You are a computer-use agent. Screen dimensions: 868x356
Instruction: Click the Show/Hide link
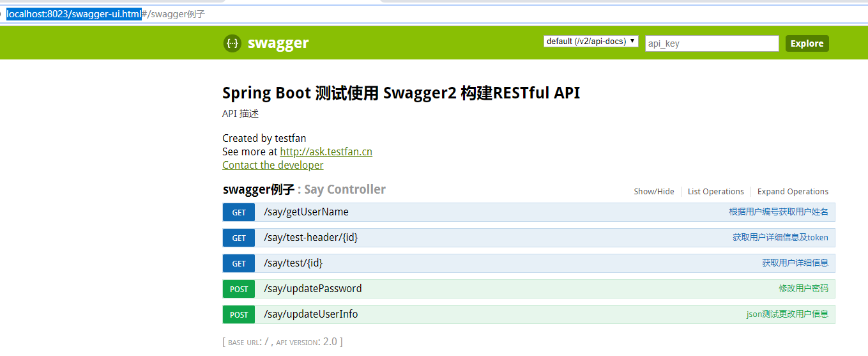[654, 191]
